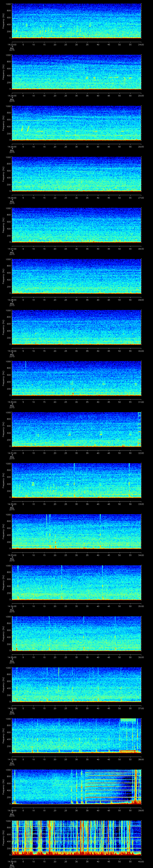
Task: Click the 14:32:00 start time label
Action: tap(12, 504)
